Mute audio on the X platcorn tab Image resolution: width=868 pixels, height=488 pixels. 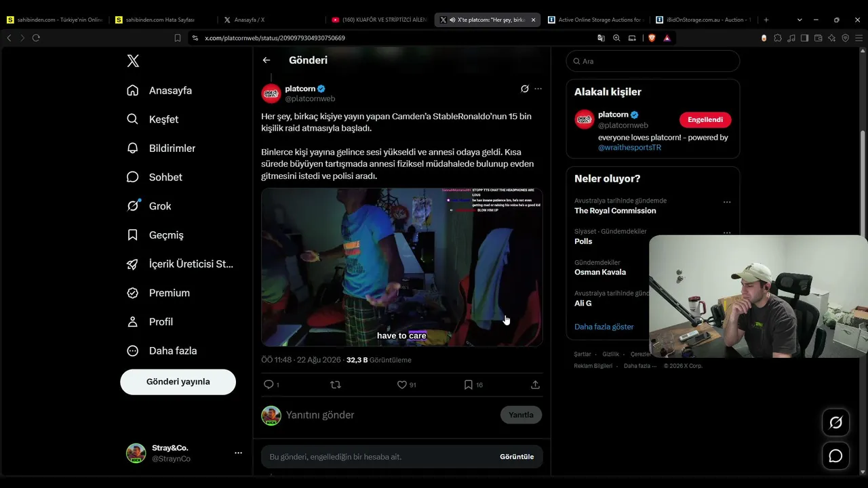452,20
